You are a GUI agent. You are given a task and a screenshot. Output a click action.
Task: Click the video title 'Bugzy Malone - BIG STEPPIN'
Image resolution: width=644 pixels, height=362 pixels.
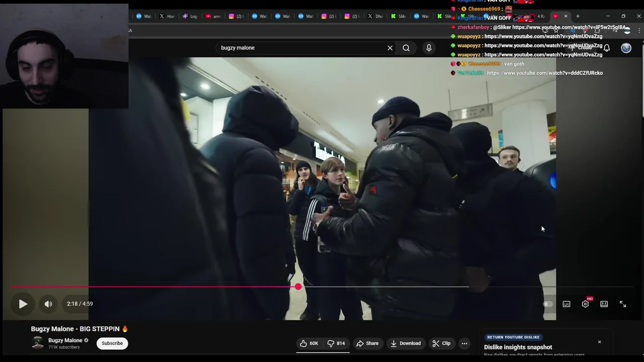[x=79, y=329]
